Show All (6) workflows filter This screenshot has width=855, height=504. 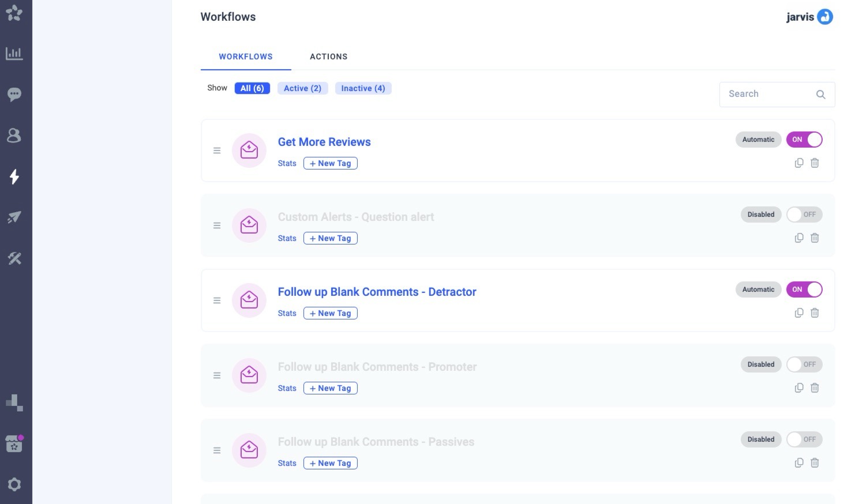(252, 88)
